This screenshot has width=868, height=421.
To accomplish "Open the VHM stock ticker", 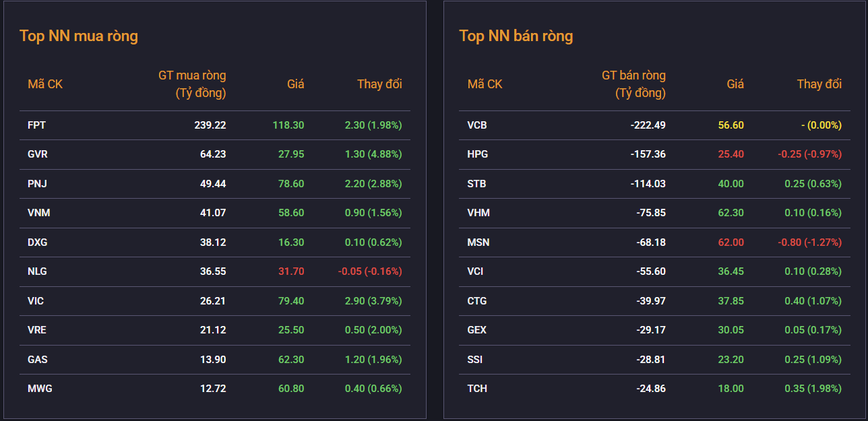I will (478, 213).
